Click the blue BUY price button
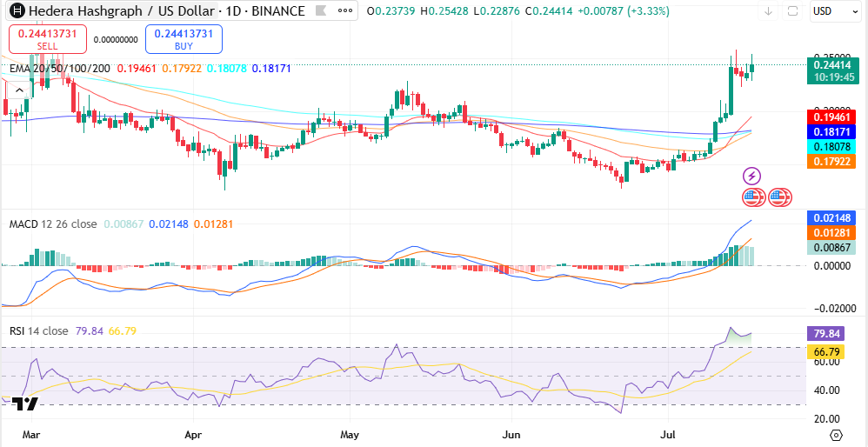The image size is (868, 447). click(x=184, y=39)
